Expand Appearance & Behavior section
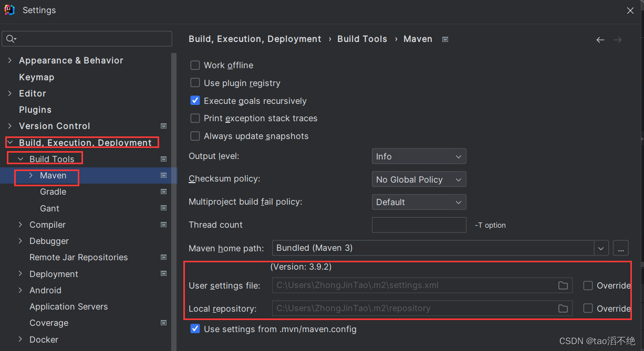This screenshot has width=644, height=351. (x=9, y=60)
